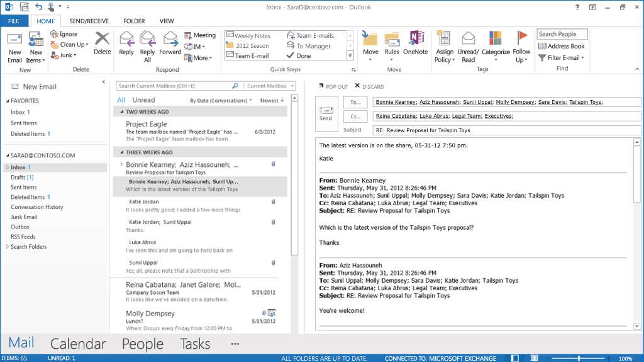Switch to Calendar view

(x=78, y=344)
